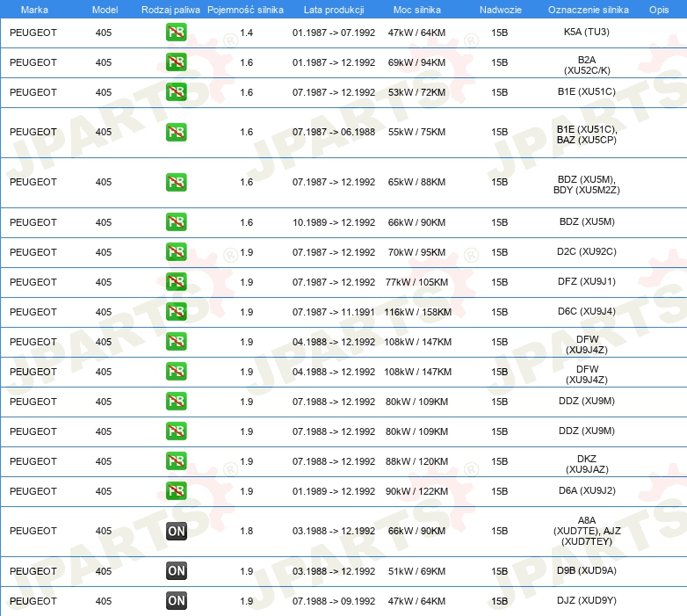Click the 1.4 engine capacity cell
The image size is (687, 616).
pyautogui.click(x=246, y=33)
